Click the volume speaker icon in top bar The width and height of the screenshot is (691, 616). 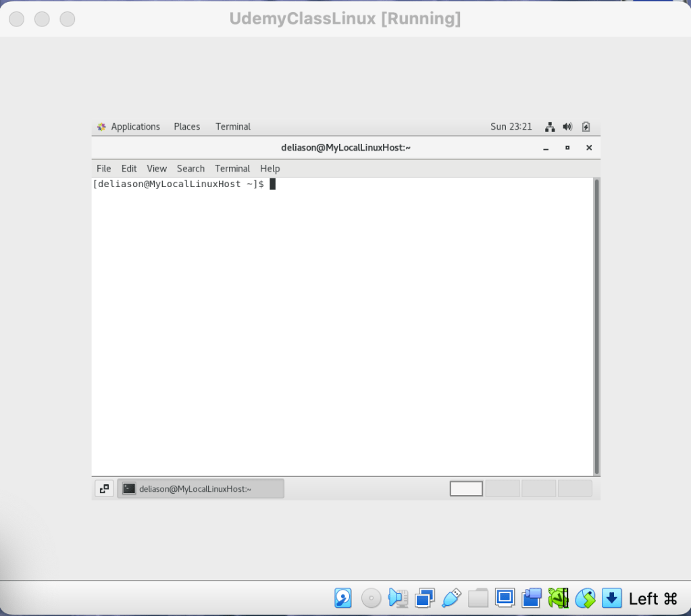coord(567,127)
